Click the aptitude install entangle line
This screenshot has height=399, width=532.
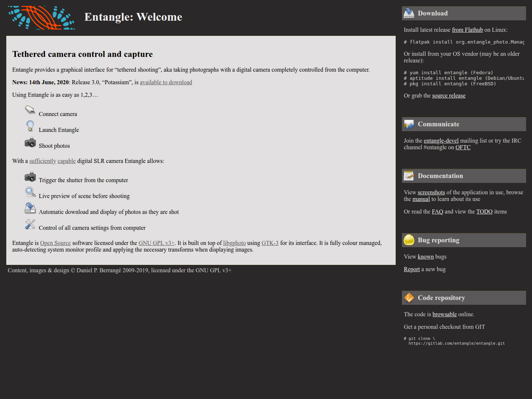click(x=464, y=78)
